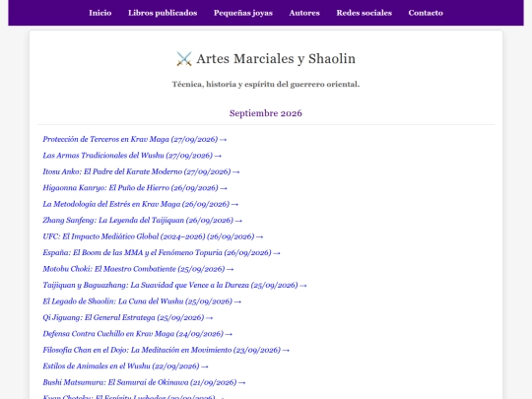Open El Legado de Shaolin article

click(142, 301)
